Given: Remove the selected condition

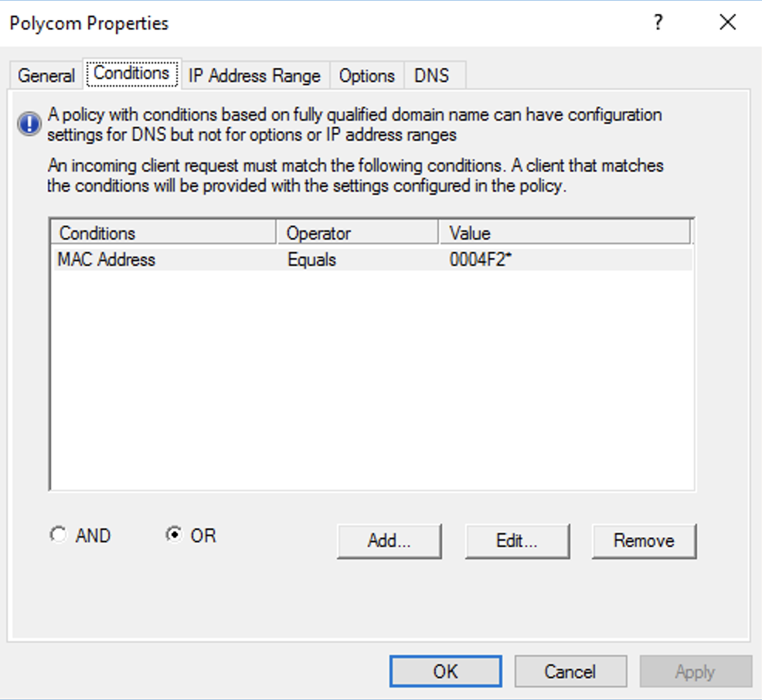Looking at the screenshot, I should (644, 541).
